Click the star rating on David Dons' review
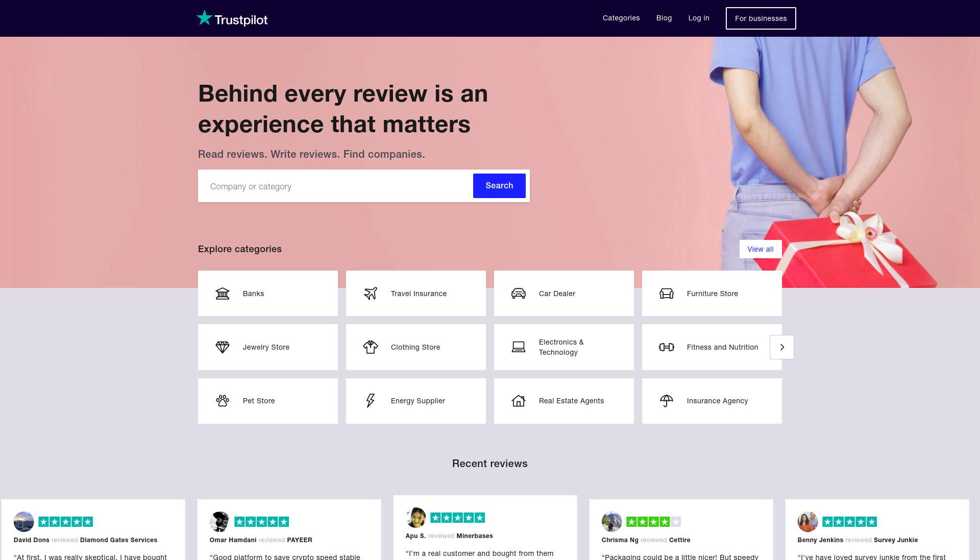The width and height of the screenshot is (980, 560). tap(66, 522)
